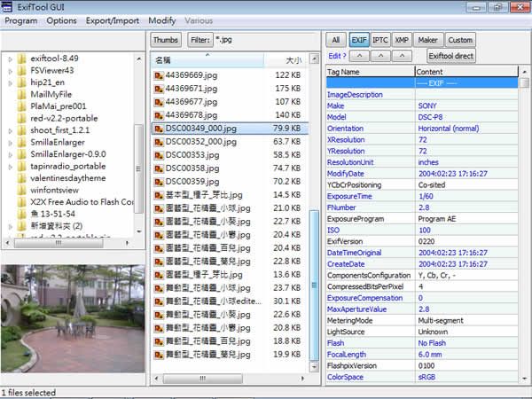Select the FNumber tag row

(x=422, y=207)
